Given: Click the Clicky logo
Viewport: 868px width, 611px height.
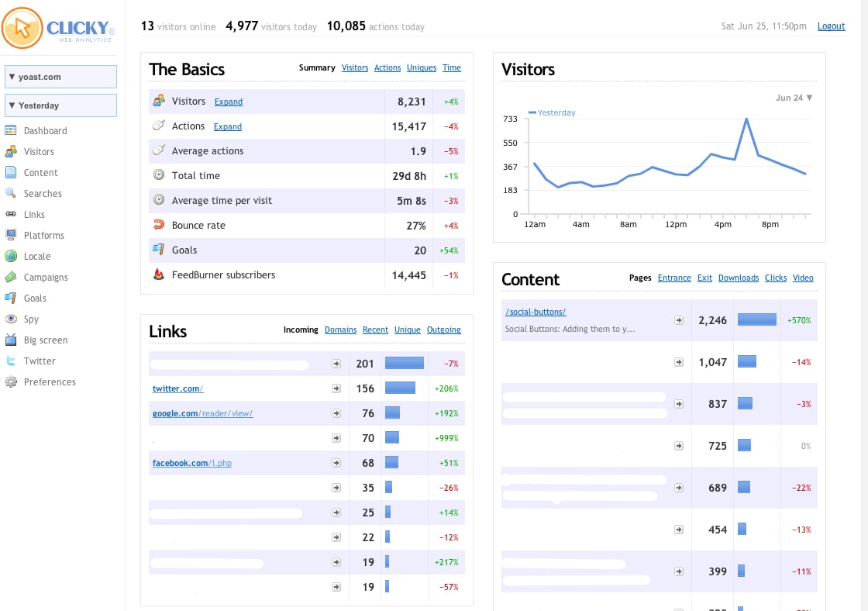Looking at the screenshot, I should (58, 28).
